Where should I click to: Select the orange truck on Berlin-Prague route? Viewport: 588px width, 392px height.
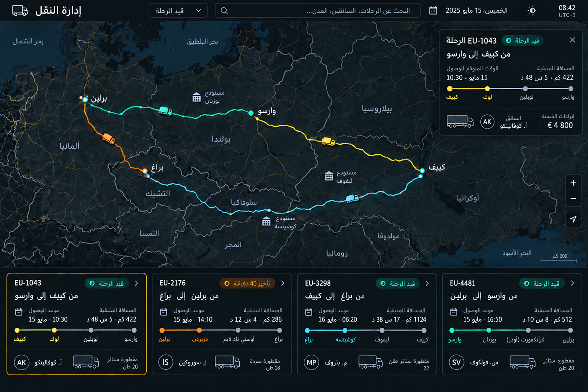(x=108, y=138)
